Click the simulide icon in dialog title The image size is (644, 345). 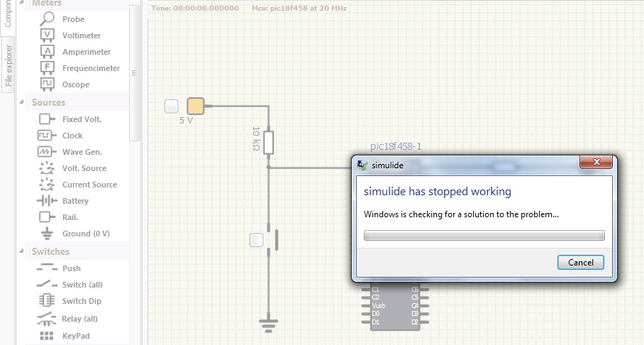(362, 165)
